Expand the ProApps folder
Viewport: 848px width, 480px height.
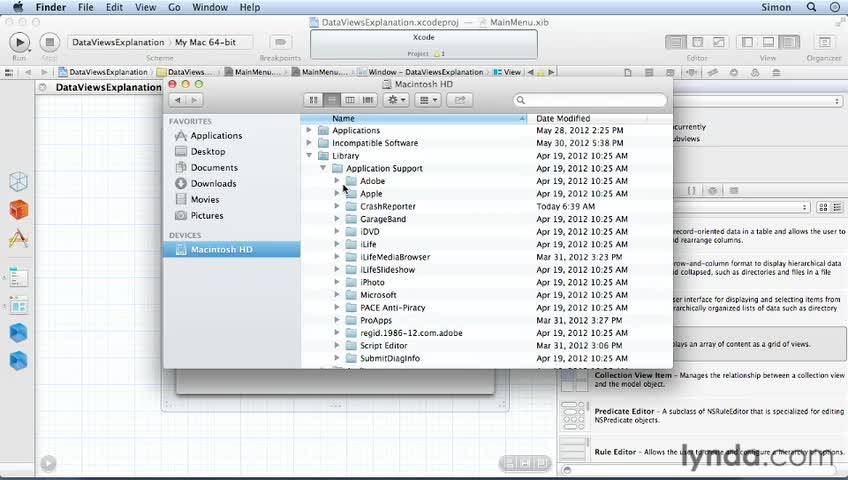336,320
